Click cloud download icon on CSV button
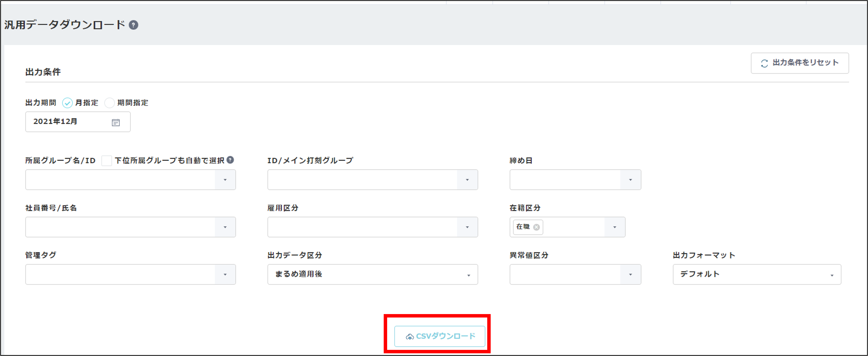Screen dimensions: 868x356 click(x=409, y=336)
